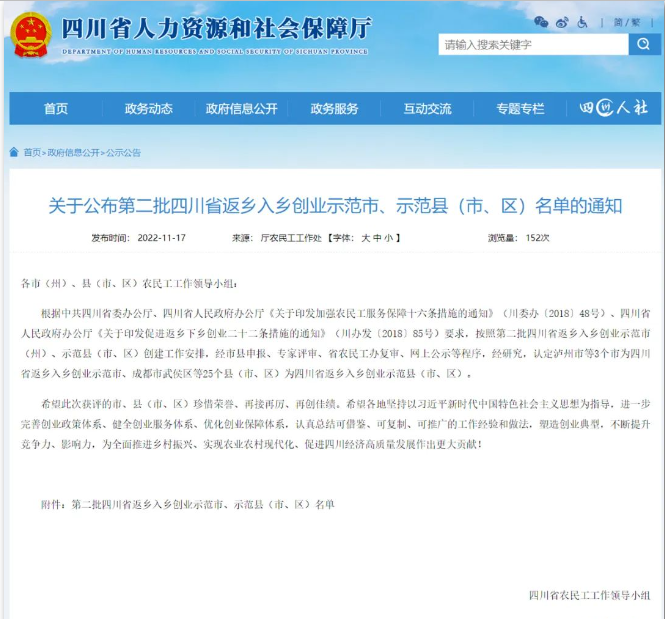
Task: Switch to traditional Chinese (繁)
Action: (635, 21)
